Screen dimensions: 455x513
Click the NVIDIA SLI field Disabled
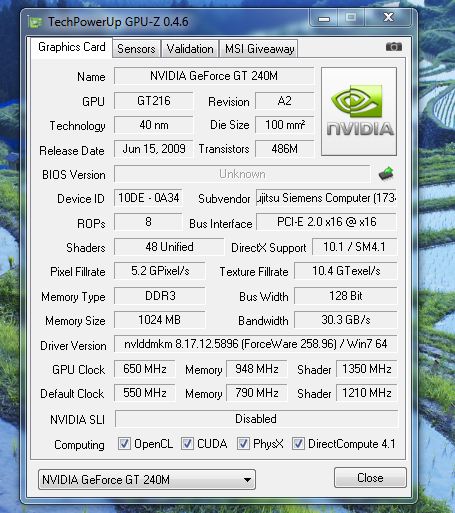(256, 419)
